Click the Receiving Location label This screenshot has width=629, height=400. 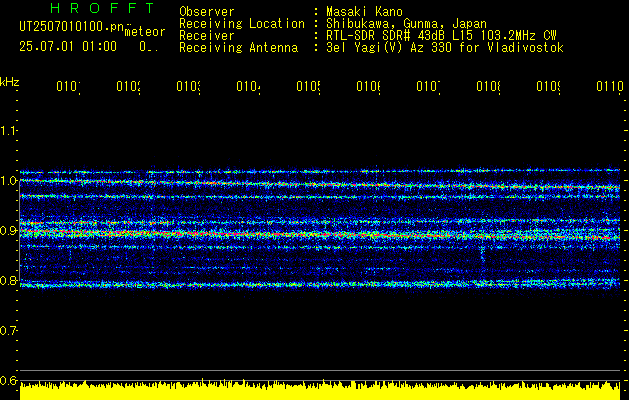tap(242, 24)
